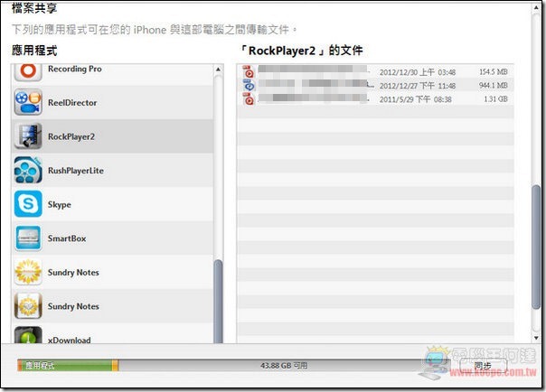Select SmartBox in the apps list
Viewport: 546px width, 392px height.
pos(112,238)
